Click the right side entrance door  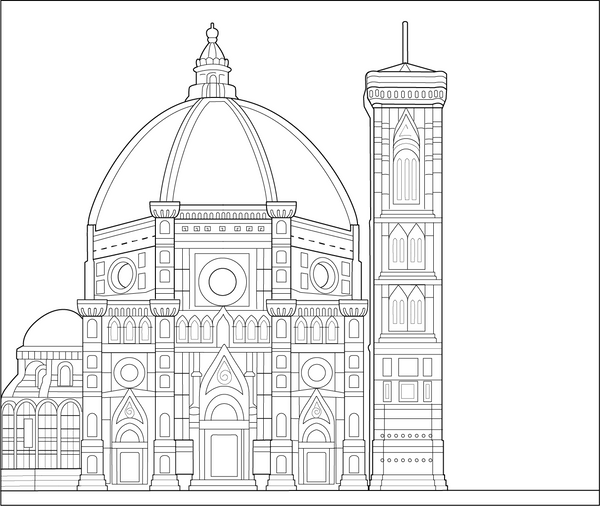pos(317,466)
